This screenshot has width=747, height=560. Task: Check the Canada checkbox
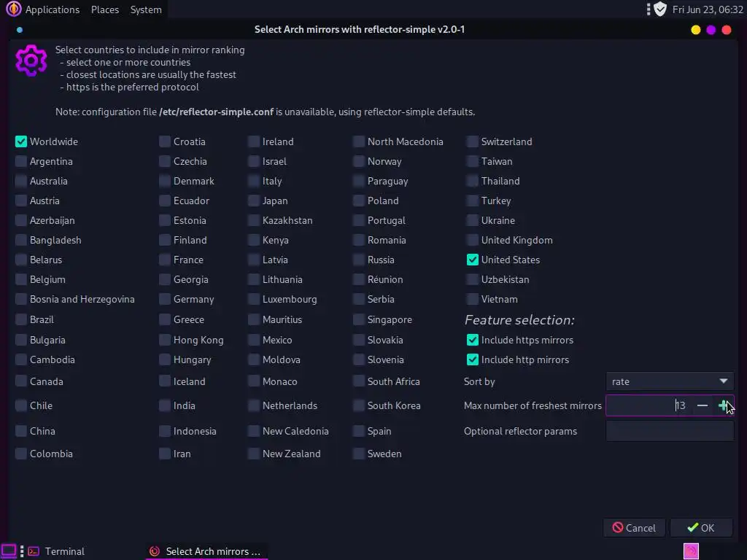[x=21, y=381]
